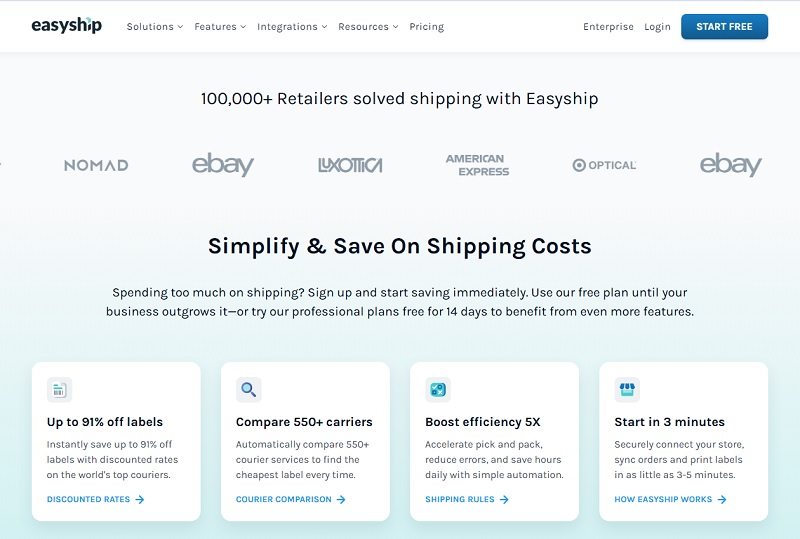This screenshot has height=539, width=800.
Task: Open the DISCOUNTED RATES link
Action: pos(95,499)
